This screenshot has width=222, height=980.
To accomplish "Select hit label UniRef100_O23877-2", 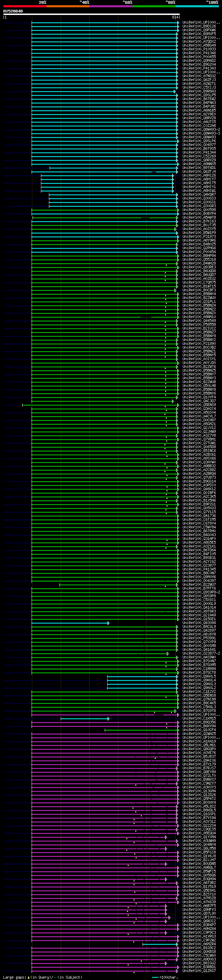I will pos(201,654).
